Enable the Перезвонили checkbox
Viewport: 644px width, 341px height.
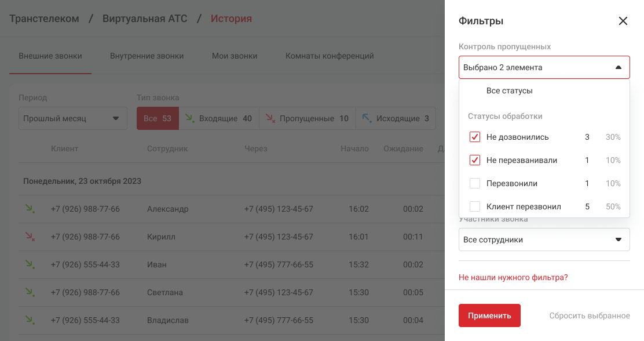point(475,183)
